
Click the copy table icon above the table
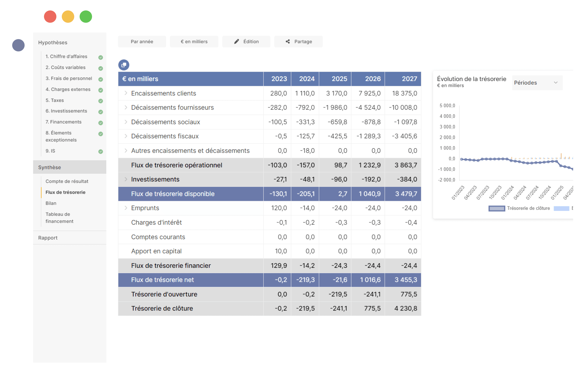pos(124,65)
